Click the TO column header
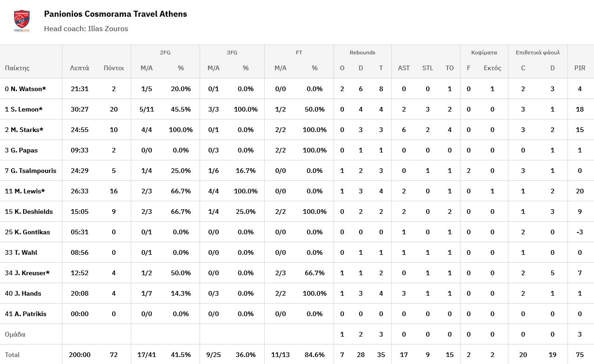The image size is (594, 364). pyautogui.click(x=449, y=68)
